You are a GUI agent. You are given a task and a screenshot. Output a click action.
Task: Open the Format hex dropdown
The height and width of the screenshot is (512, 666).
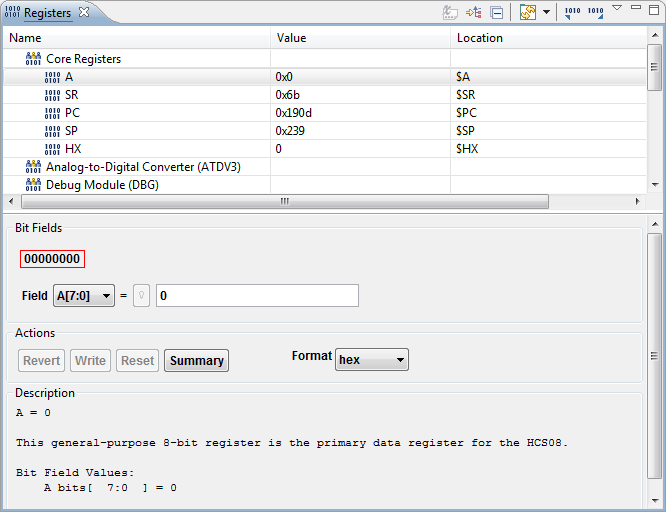click(x=372, y=360)
